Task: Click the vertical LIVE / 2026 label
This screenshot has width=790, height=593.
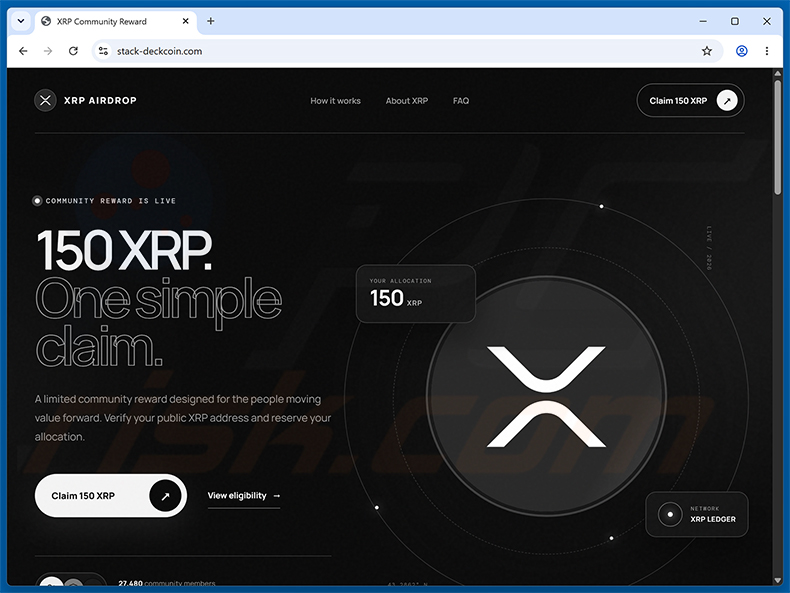Action: [x=709, y=248]
